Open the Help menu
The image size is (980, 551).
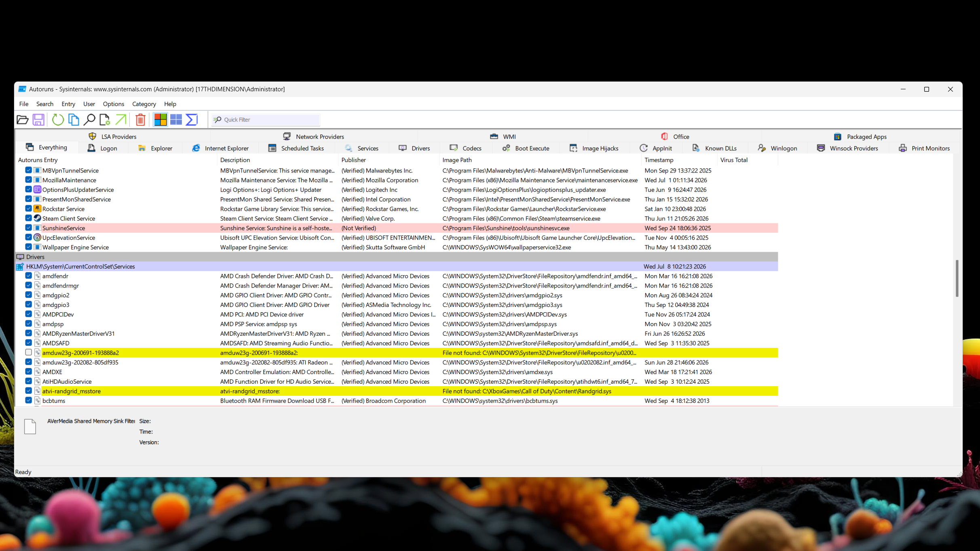click(170, 104)
